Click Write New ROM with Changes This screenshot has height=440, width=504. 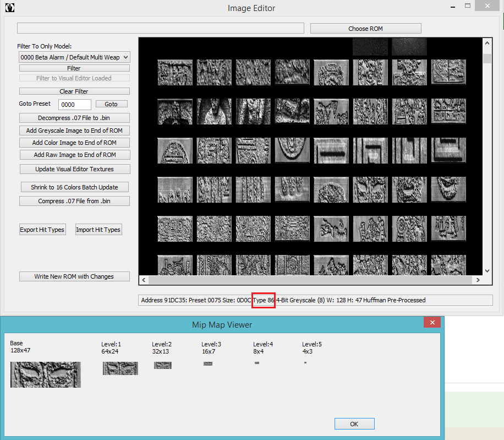[74, 276]
